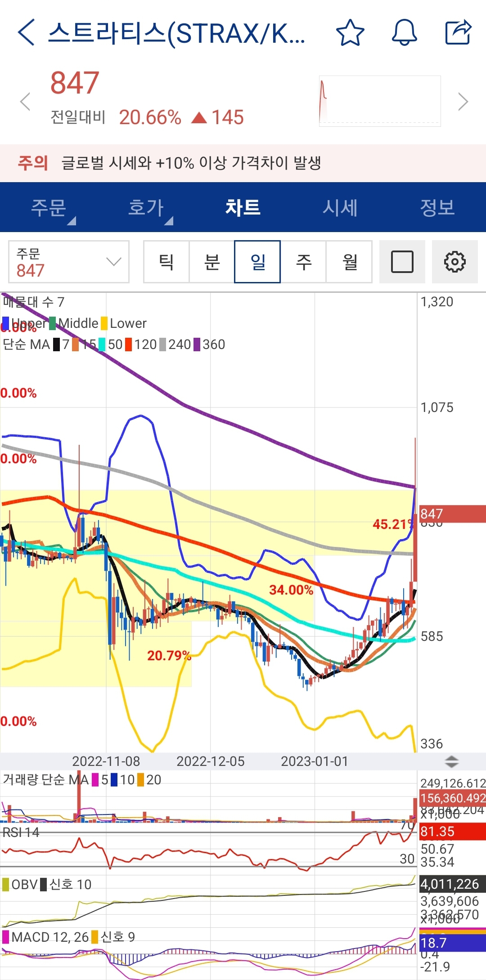Click the black MA 7 legend swatch
Image resolution: width=486 pixels, height=980 pixels.
(x=57, y=345)
